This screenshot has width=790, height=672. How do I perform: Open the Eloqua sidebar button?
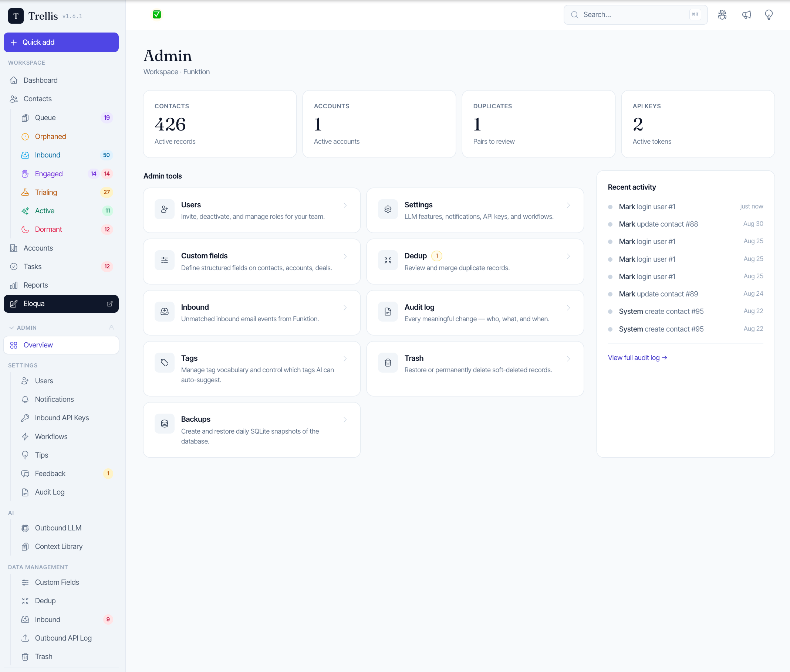click(61, 304)
